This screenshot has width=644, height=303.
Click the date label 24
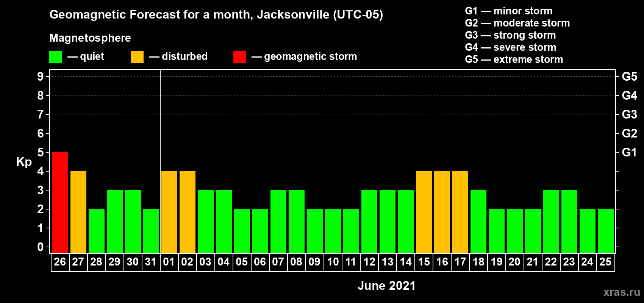587,262
